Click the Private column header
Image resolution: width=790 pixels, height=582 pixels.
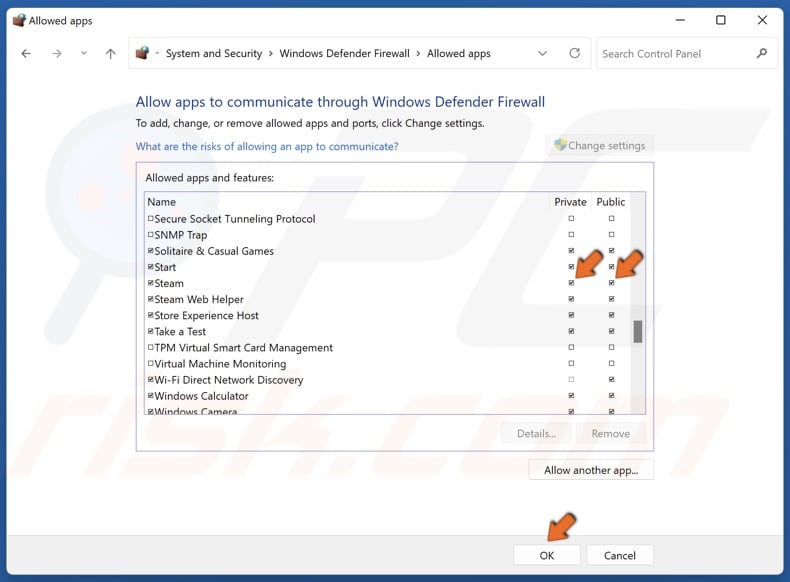(570, 202)
